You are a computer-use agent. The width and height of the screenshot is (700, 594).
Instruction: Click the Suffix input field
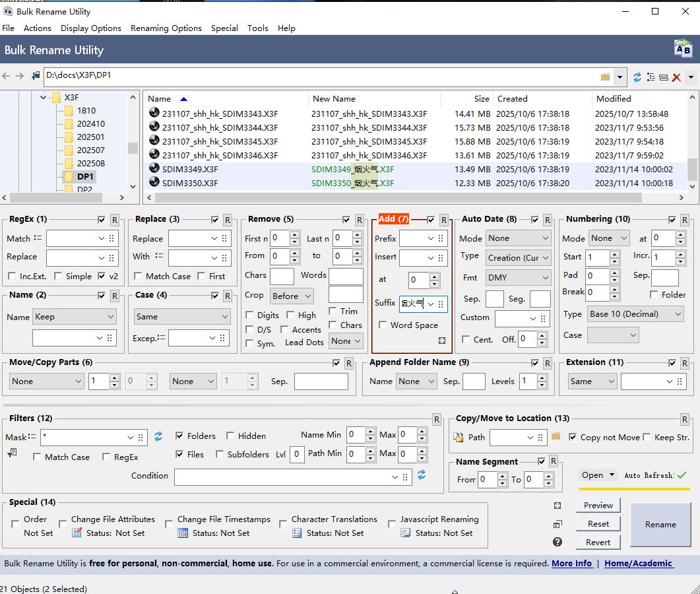[412, 304]
